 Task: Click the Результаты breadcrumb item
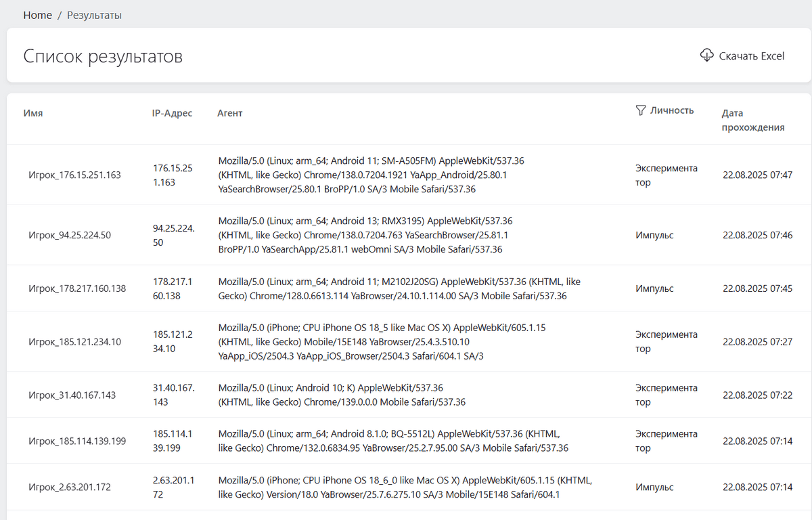pos(94,15)
